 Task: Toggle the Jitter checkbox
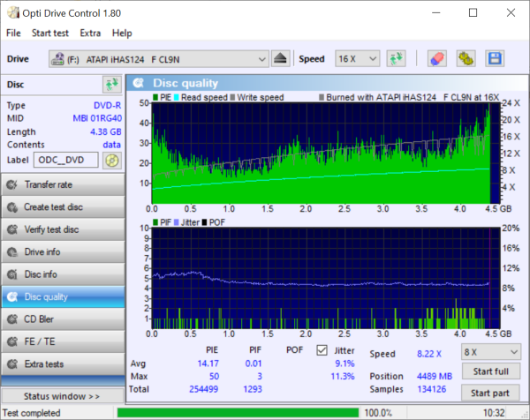coord(322,351)
